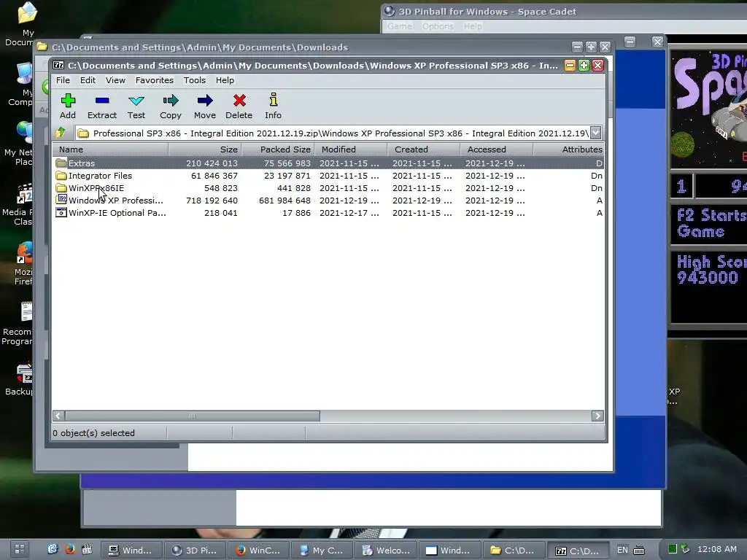Open the File menu
This screenshot has width=747, height=560.
click(63, 80)
